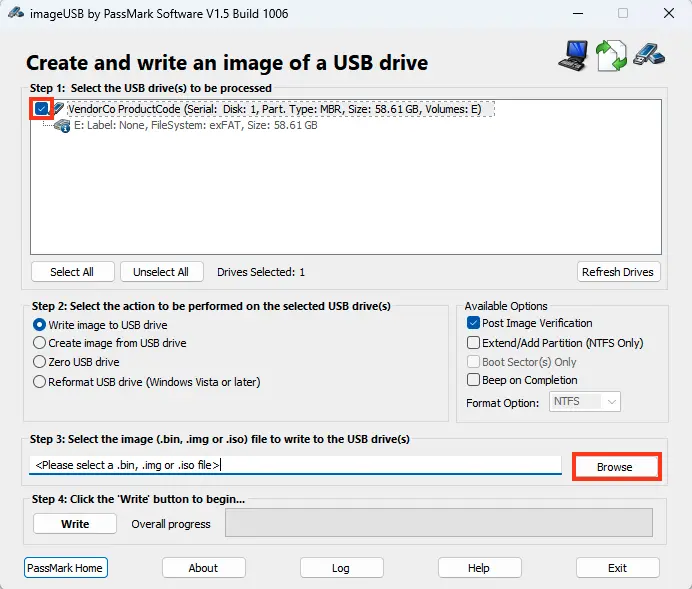Open the Format Option NTFS dropdown
Viewport: 692px width, 589px height.
[x=585, y=401]
